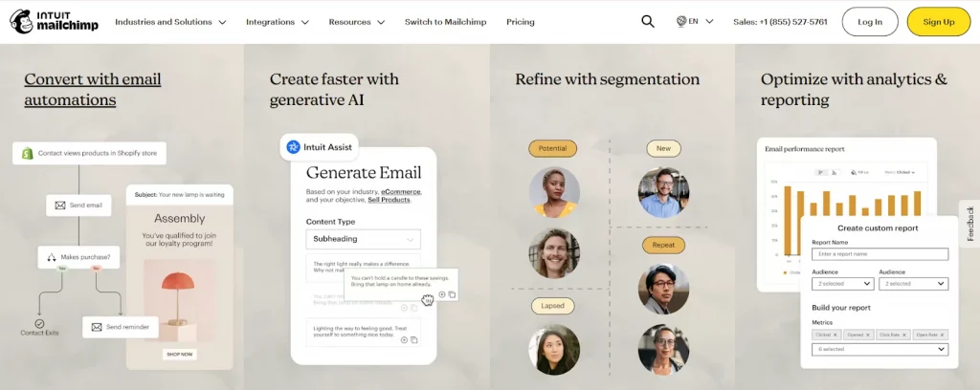
Task: Click the Contact Exits checkmark icon
Action: [x=39, y=323]
